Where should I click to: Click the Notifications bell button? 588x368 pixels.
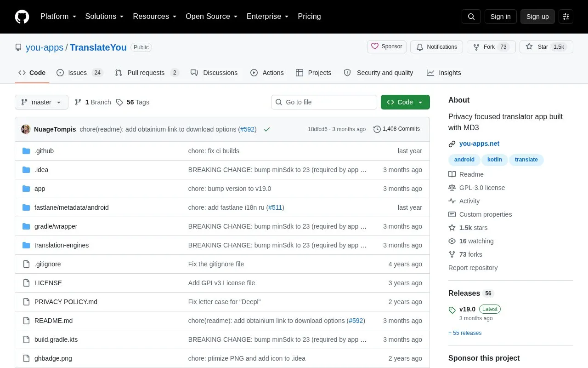436,47
